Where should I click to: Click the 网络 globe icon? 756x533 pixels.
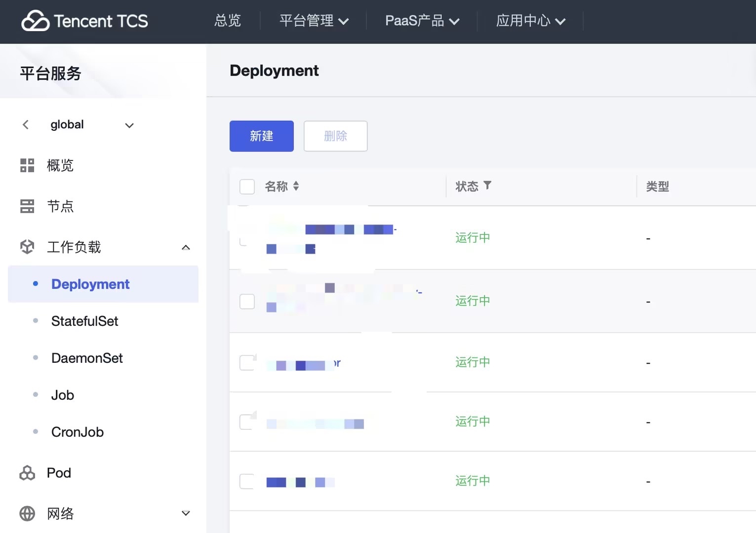coord(27,514)
